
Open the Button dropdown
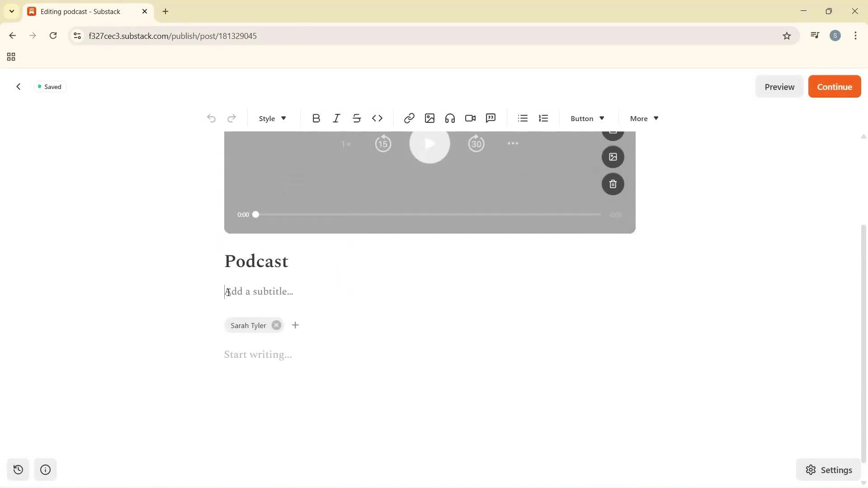tap(587, 118)
